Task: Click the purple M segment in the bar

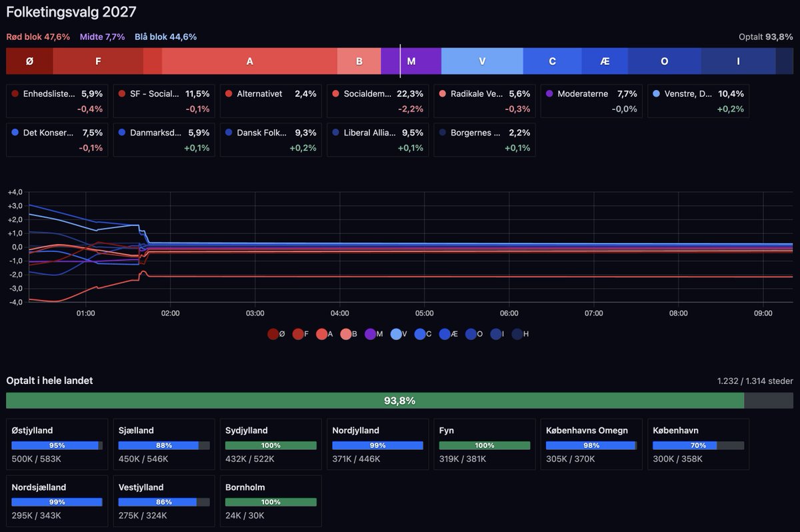Action: (x=411, y=61)
